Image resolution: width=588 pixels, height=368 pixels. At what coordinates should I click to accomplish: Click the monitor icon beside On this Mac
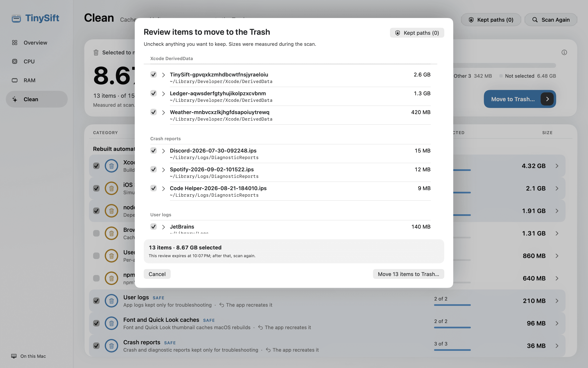click(14, 356)
